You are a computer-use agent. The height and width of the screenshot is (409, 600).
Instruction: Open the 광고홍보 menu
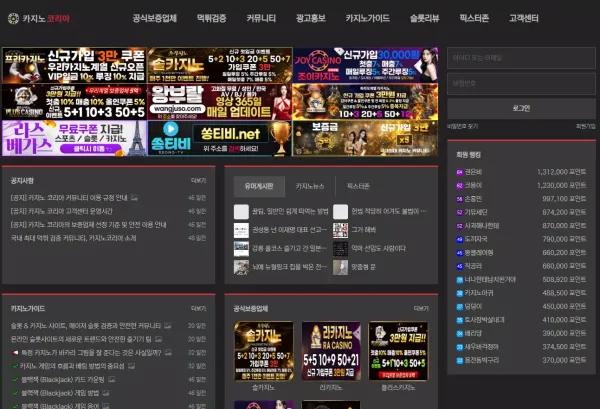coord(311,18)
